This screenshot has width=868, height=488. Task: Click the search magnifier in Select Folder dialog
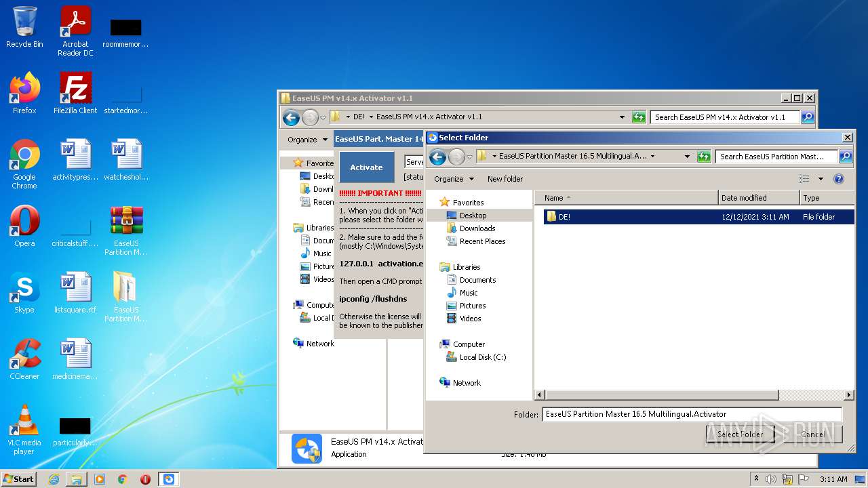[x=846, y=157]
